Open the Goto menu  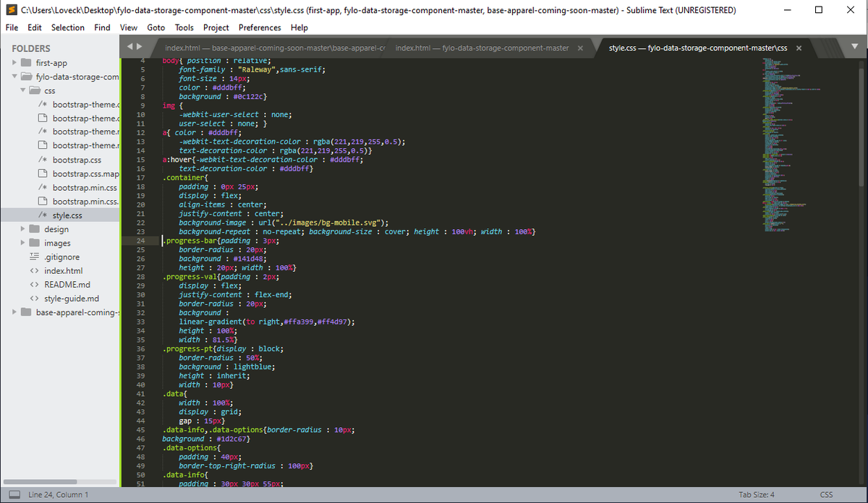click(156, 27)
